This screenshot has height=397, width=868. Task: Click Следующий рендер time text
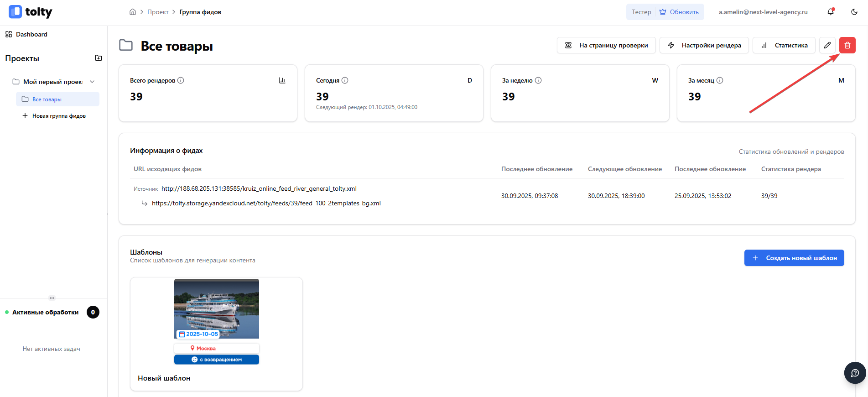[367, 107]
